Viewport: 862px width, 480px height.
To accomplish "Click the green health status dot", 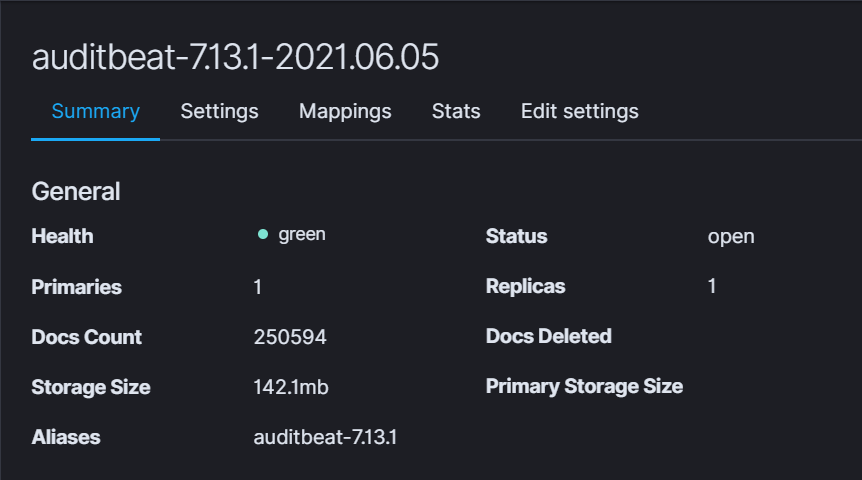I will click(x=262, y=235).
